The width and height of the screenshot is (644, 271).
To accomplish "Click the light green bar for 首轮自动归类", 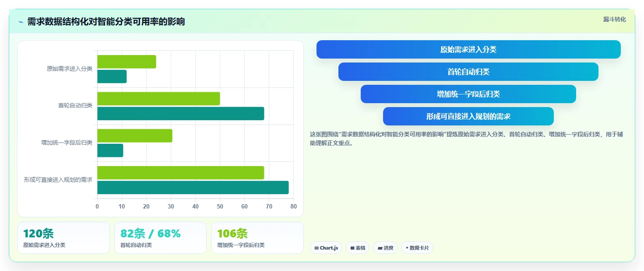I will pos(158,99).
